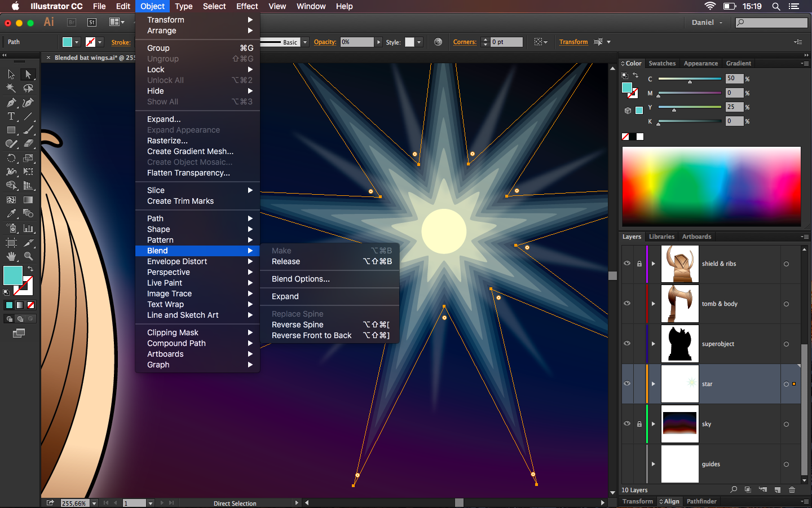Select the Paintbrush tool
This screenshot has width=812, height=508.
[28, 130]
